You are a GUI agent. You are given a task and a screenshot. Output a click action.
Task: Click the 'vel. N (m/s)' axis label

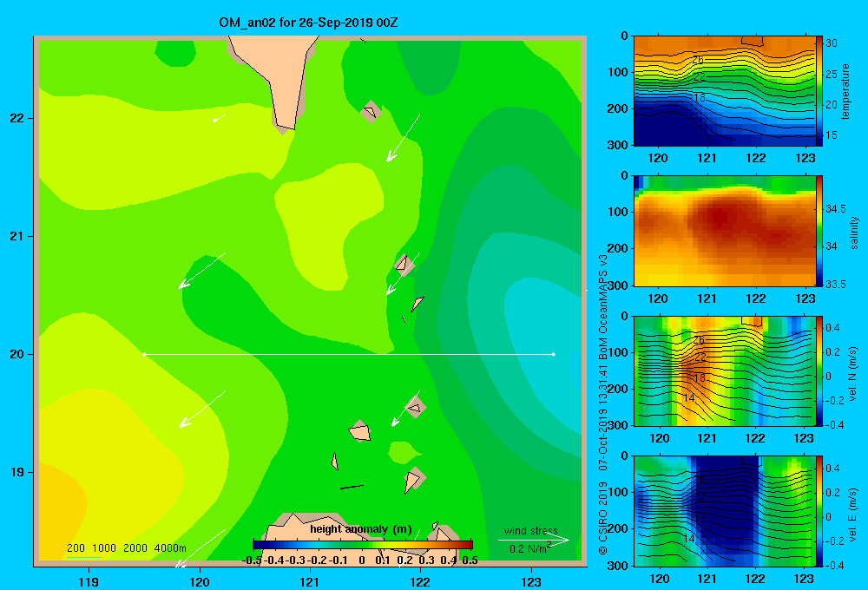click(x=853, y=374)
